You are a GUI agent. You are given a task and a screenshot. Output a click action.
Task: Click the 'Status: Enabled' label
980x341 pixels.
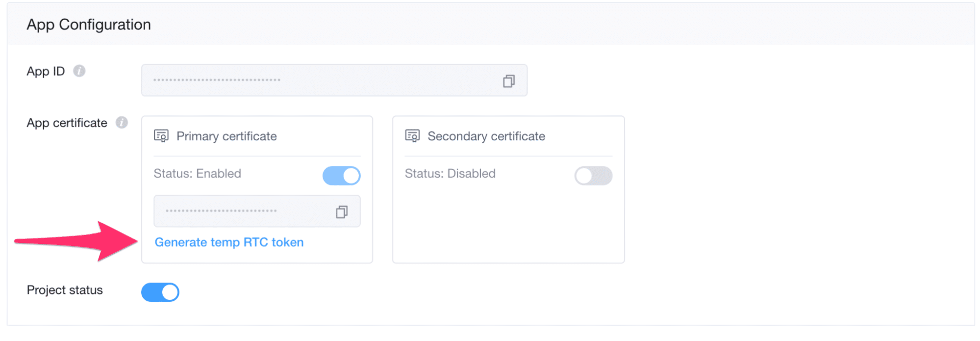[x=197, y=174]
